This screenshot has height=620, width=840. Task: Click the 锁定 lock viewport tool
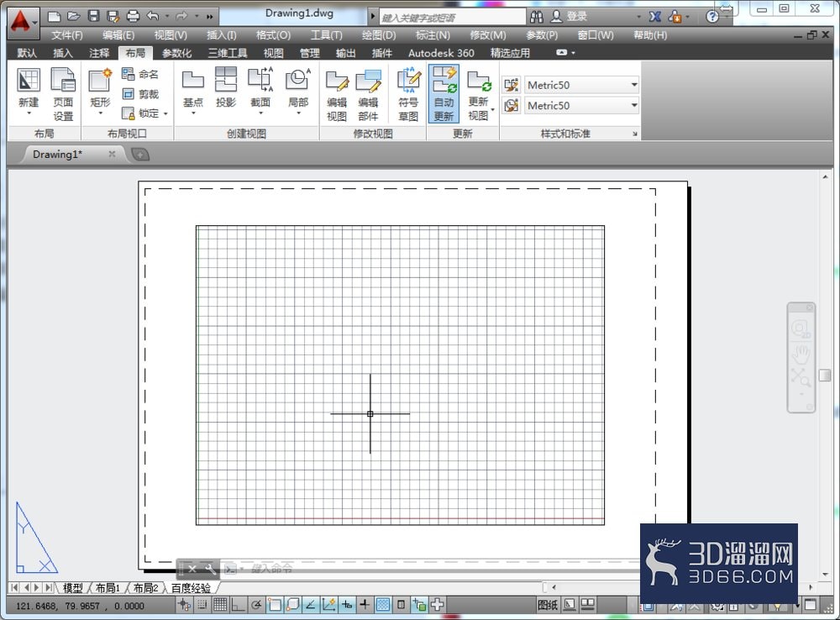click(x=140, y=113)
